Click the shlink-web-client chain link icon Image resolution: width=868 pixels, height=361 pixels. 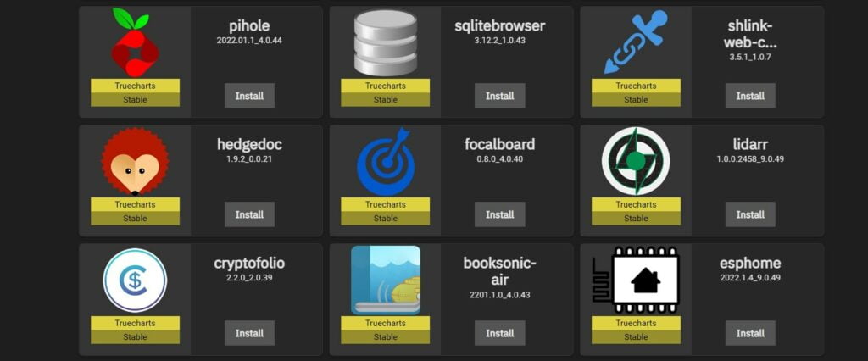coord(636,42)
